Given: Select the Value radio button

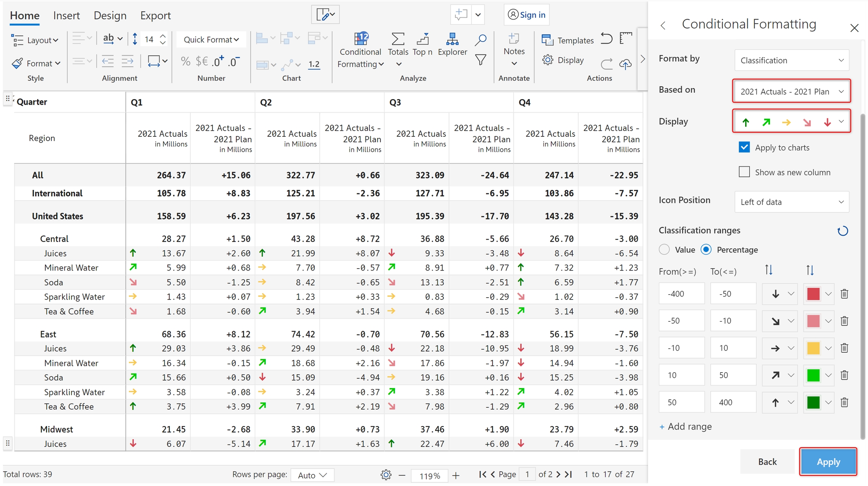Looking at the screenshot, I should click(664, 249).
